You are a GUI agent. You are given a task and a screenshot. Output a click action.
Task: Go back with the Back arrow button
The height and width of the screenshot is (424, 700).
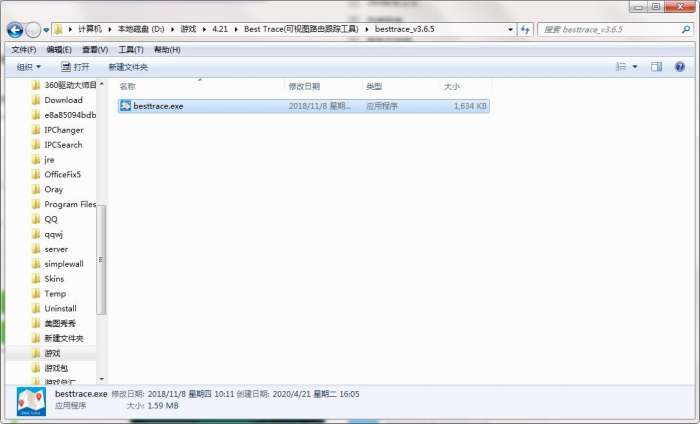pos(15,30)
